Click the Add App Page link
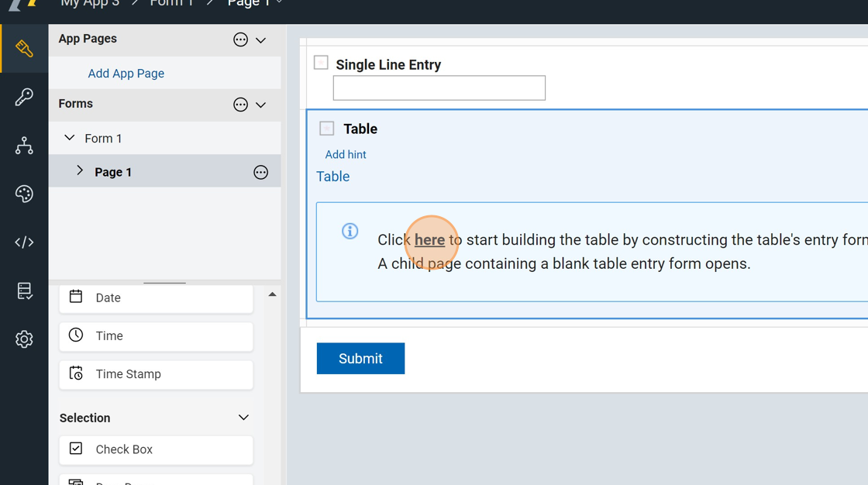The height and width of the screenshot is (485, 868). [x=126, y=74]
